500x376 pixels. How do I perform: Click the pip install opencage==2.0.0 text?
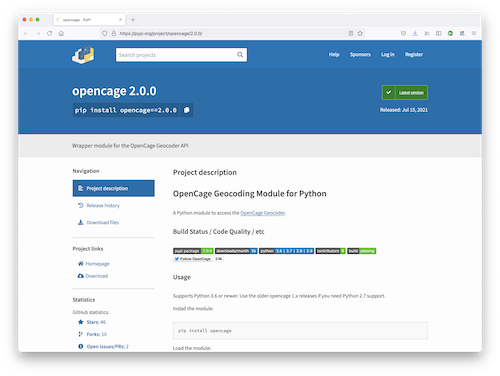[126, 110]
